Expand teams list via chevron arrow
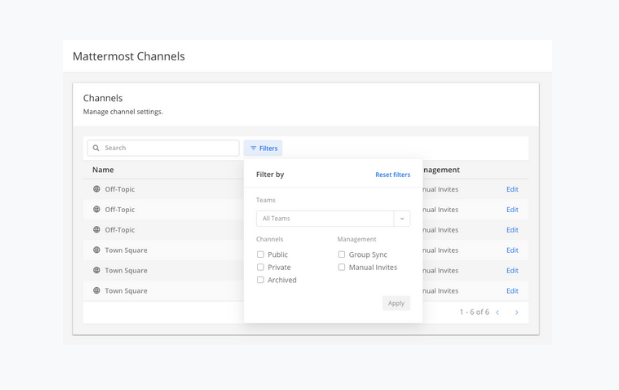 tap(402, 219)
